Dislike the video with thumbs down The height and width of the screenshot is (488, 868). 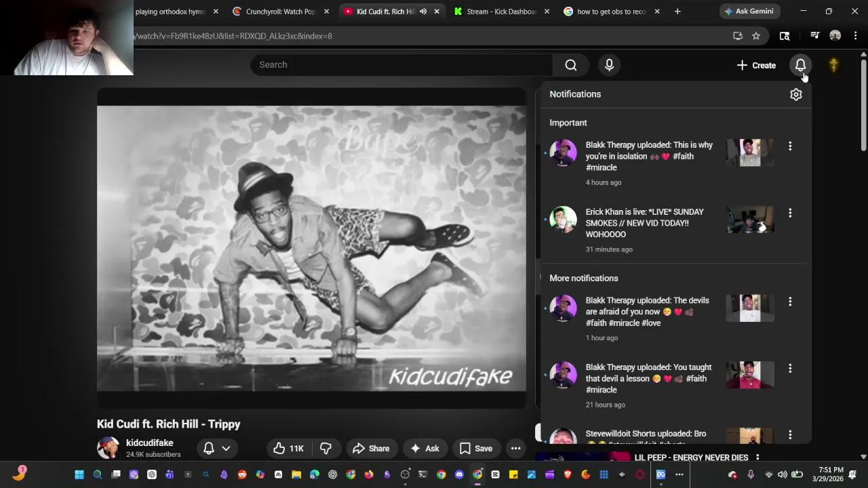[x=325, y=448]
